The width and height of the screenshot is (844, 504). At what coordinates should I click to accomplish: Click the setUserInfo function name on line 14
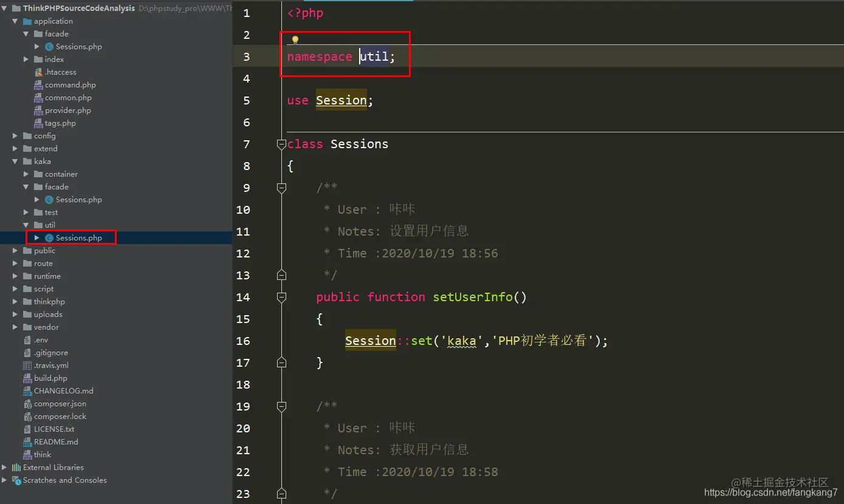pyautogui.click(x=473, y=297)
